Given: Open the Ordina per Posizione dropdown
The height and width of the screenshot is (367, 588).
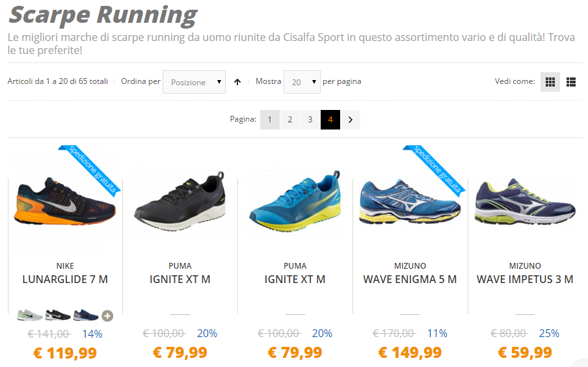Looking at the screenshot, I should pos(194,82).
